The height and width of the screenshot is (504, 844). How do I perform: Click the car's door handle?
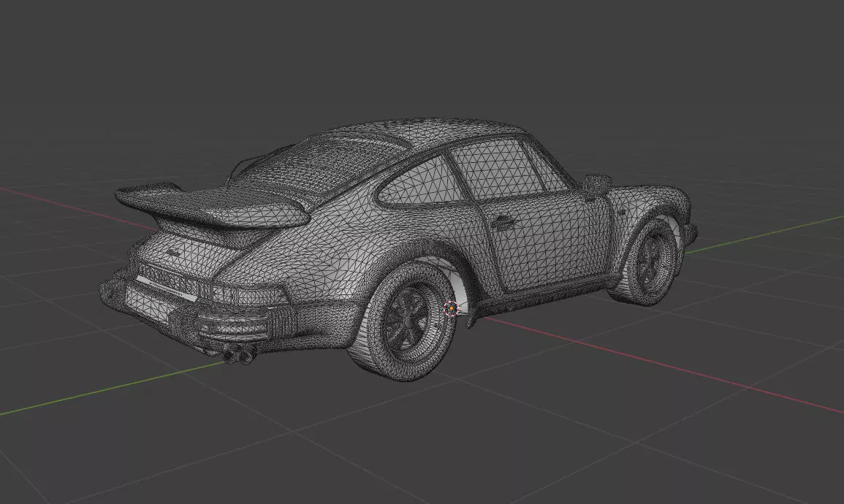pos(502,221)
